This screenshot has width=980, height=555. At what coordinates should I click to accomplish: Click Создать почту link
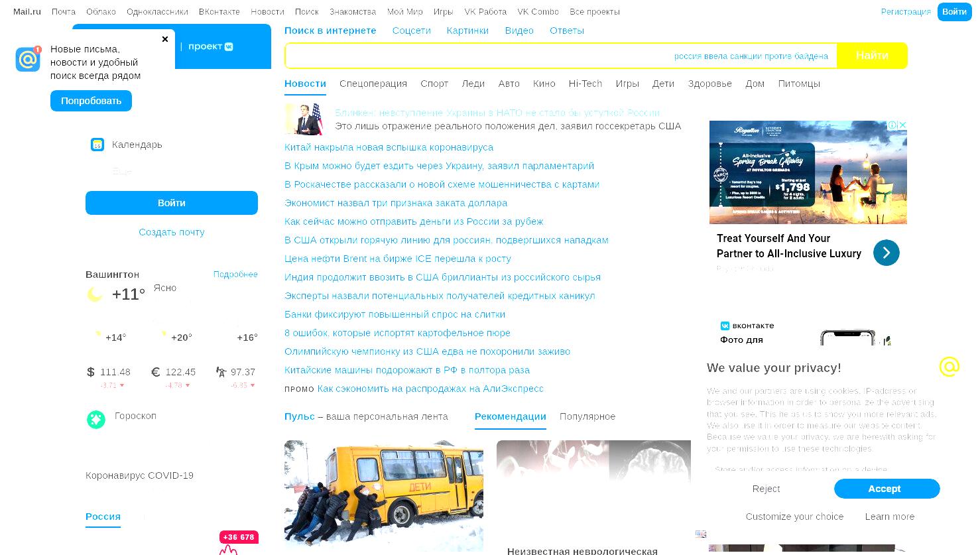172,232
